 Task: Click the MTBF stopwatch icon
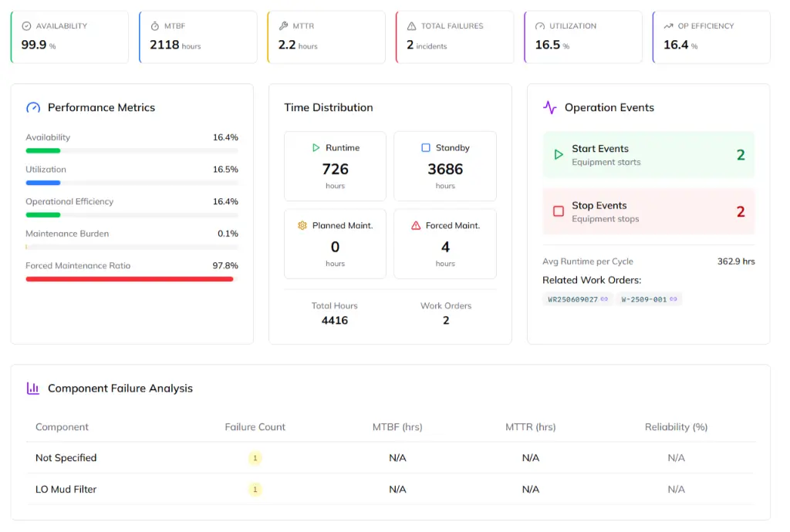coord(154,26)
